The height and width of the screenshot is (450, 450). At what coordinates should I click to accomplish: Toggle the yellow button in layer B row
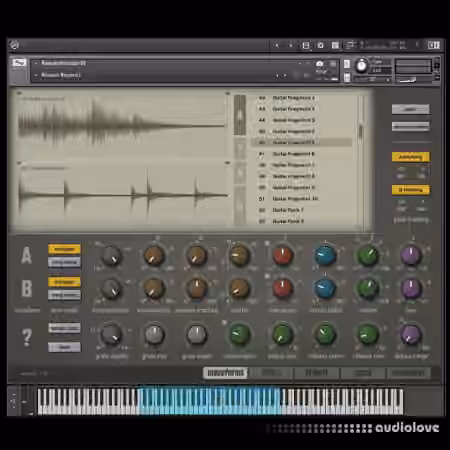(64, 282)
